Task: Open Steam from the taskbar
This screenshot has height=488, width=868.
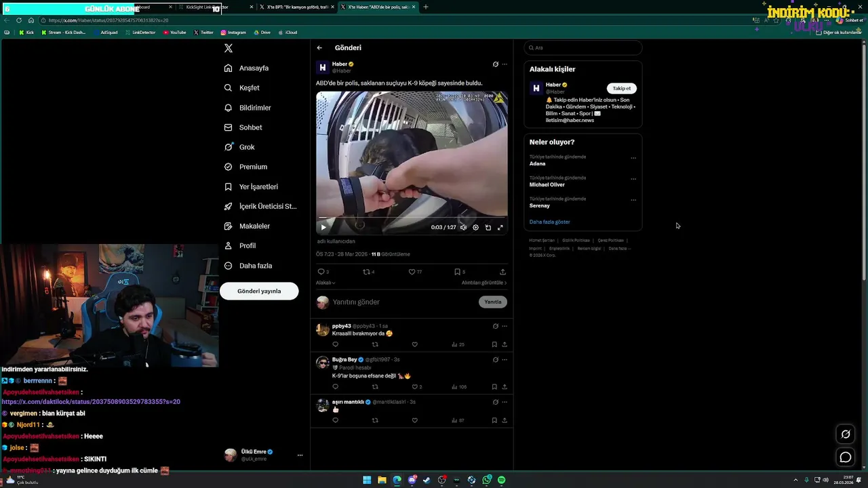Action: (427, 480)
